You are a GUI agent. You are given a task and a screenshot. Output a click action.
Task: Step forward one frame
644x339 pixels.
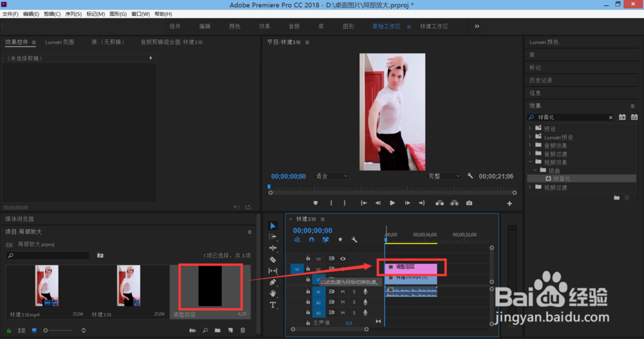click(x=407, y=203)
